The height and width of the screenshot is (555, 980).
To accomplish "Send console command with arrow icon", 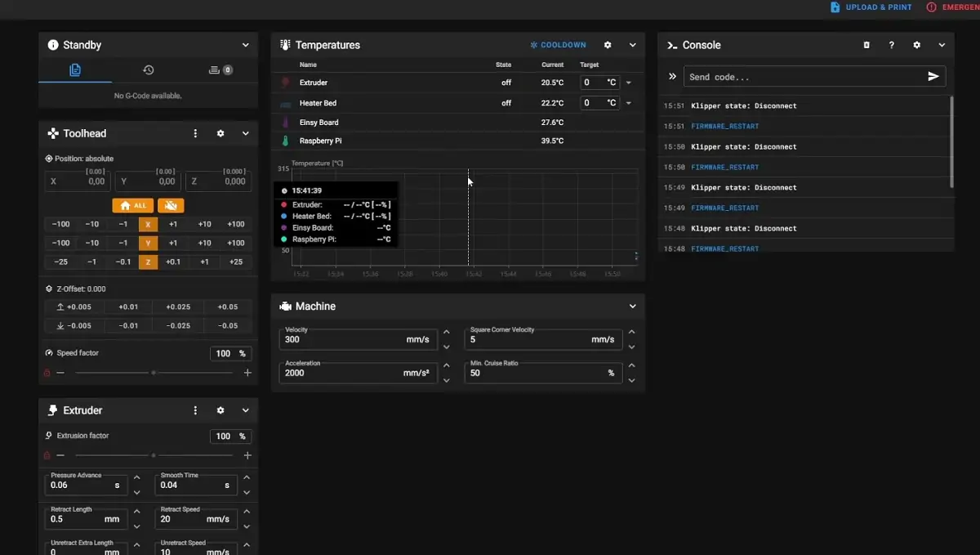I will tap(933, 76).
